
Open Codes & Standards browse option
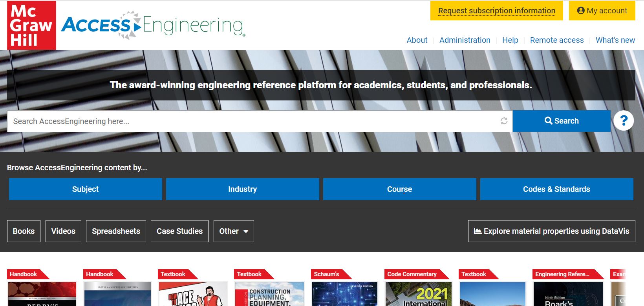[x=556, y=189]
